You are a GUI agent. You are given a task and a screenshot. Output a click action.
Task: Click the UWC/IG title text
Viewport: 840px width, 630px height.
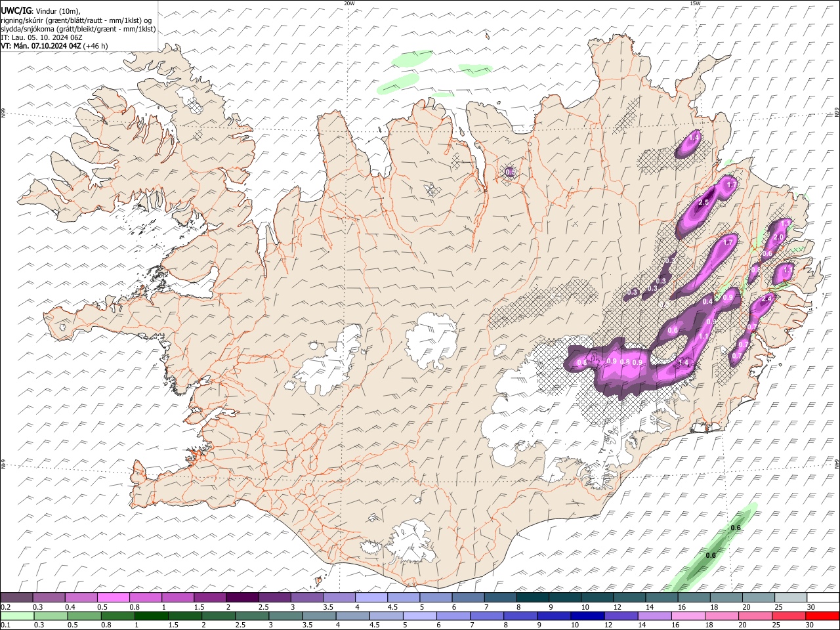point(16,10)
